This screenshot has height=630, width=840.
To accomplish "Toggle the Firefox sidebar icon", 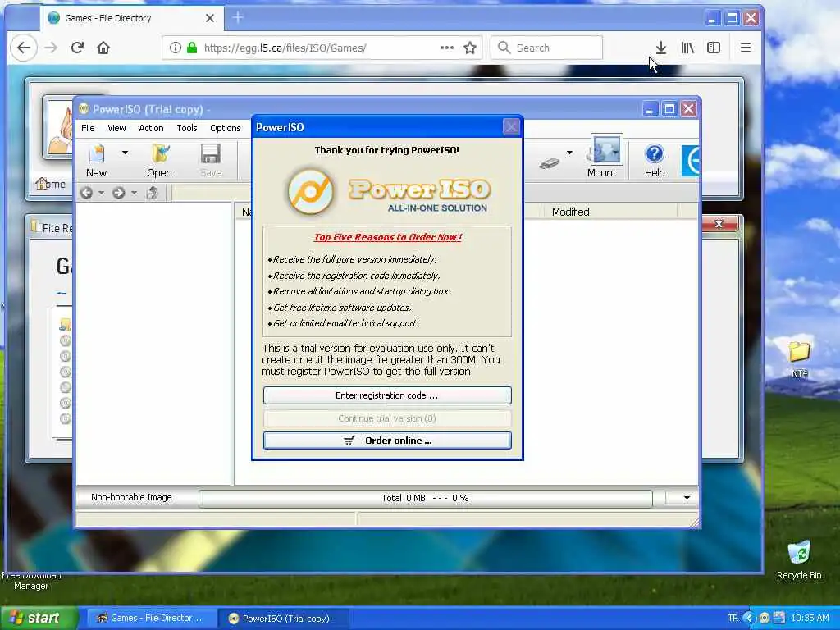I will coord(714,48).
